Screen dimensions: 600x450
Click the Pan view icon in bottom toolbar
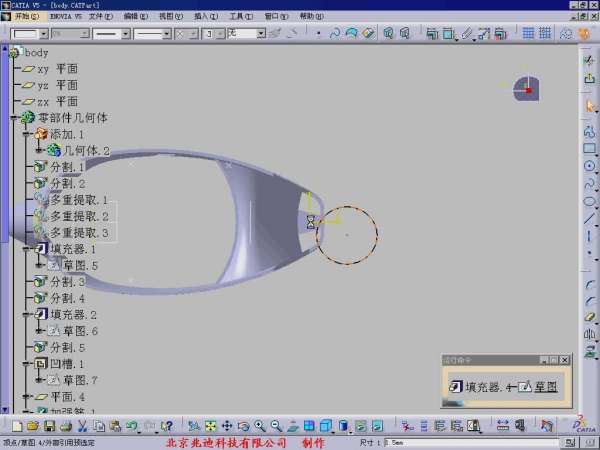point(227,426)
